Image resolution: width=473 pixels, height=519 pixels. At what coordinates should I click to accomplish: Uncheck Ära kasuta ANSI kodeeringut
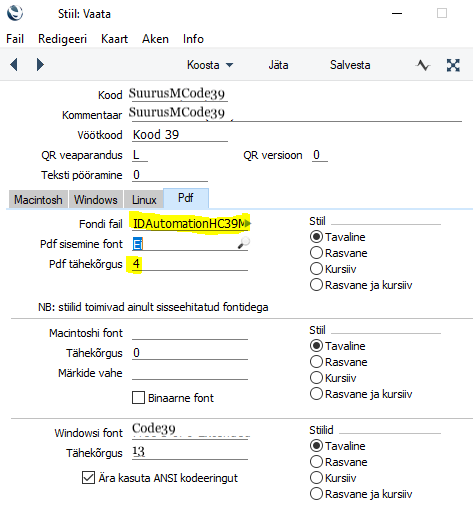[88, 478]
